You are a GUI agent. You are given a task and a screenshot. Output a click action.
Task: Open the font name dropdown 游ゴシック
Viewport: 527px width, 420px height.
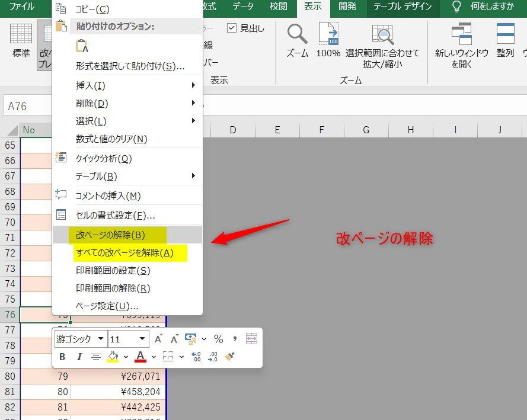coord(101,339)
